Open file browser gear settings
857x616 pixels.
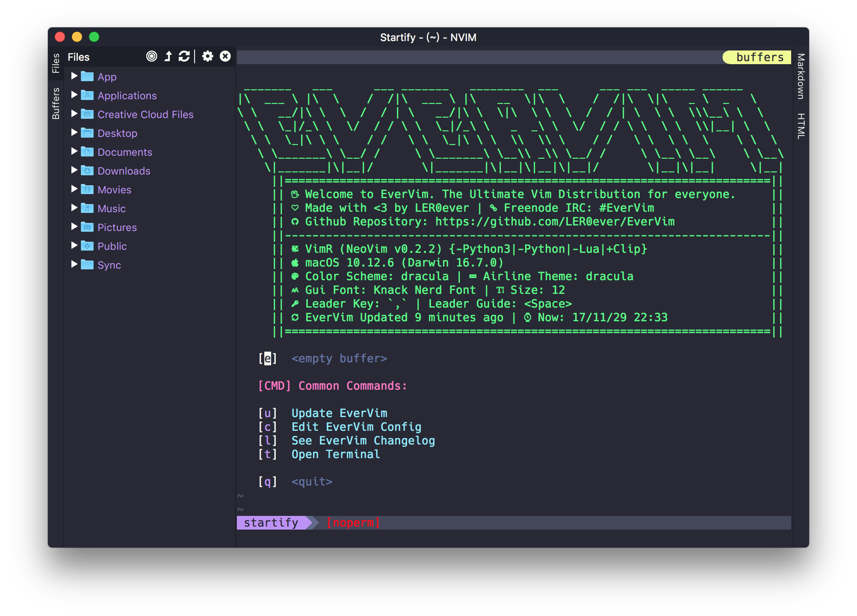pyautogui.click(x=207, y=56)
